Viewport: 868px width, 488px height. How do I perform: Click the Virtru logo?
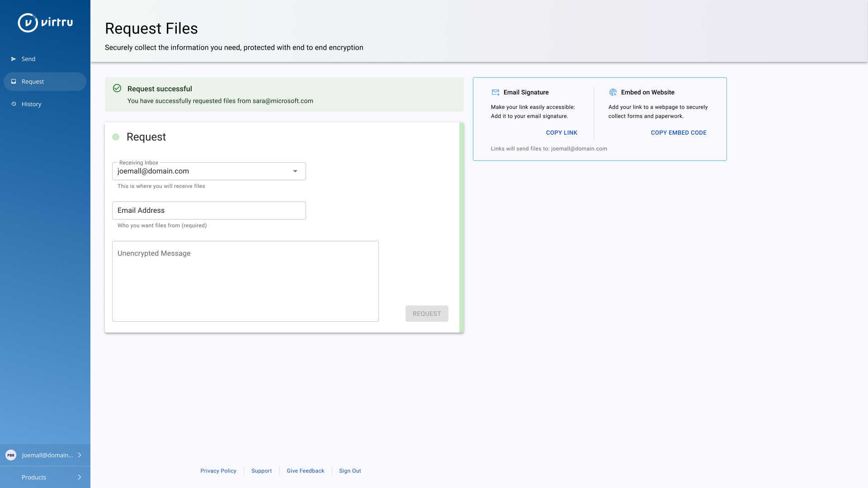45,23
